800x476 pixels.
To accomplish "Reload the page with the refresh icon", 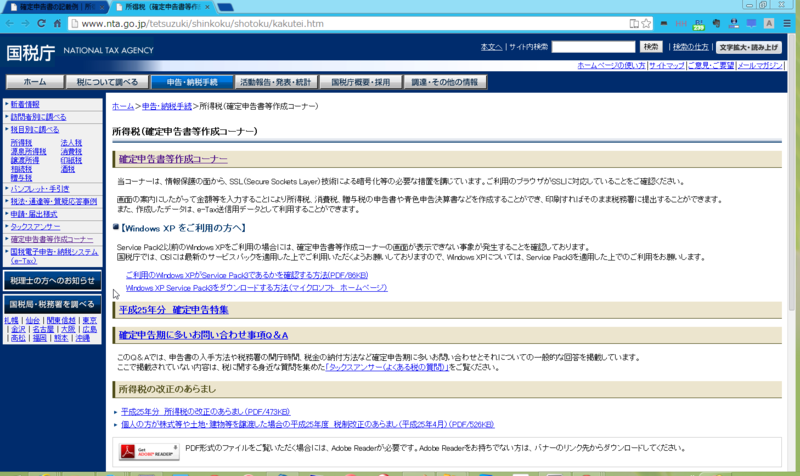I will (41, 23).
